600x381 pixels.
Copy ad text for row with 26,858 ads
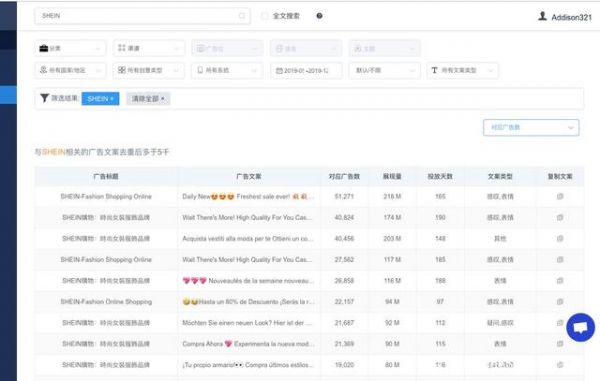560,280
